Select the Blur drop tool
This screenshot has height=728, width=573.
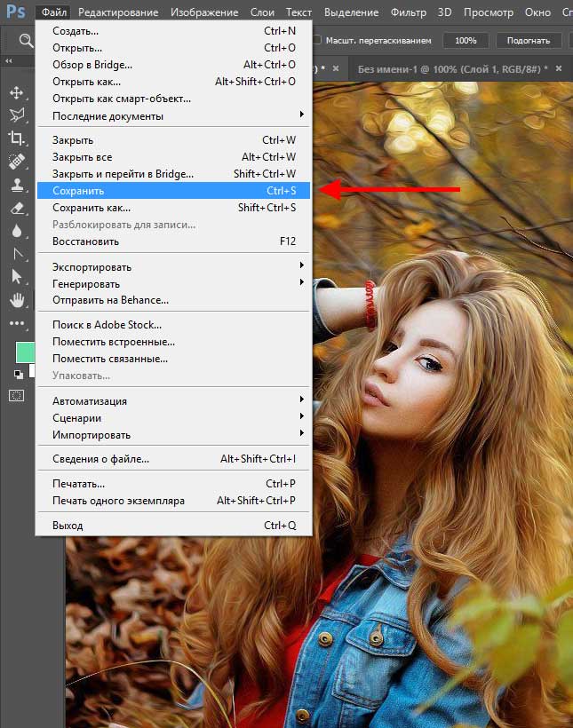click(17, 231)
